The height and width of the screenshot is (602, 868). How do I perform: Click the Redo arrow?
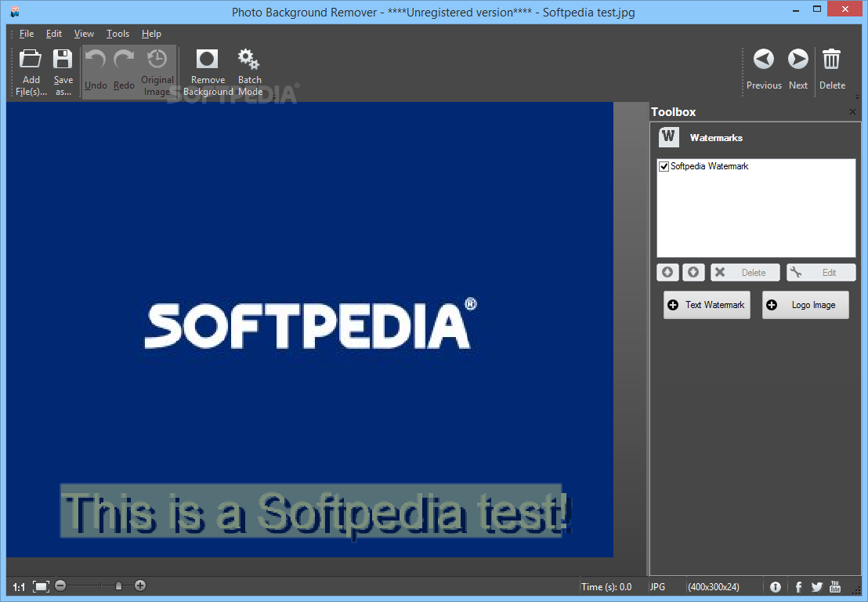[x=124, y=60]
